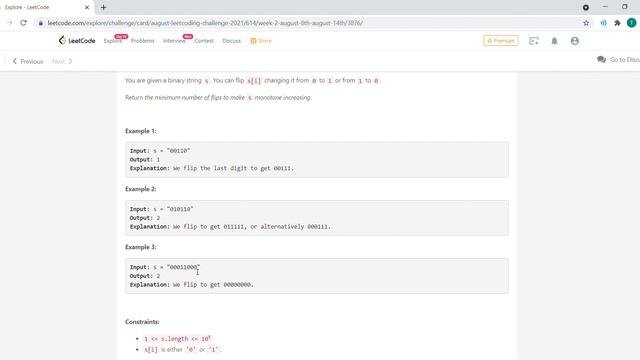Open the playground icon in header
This screenshot has width=640, height=360.
[534, 41]
